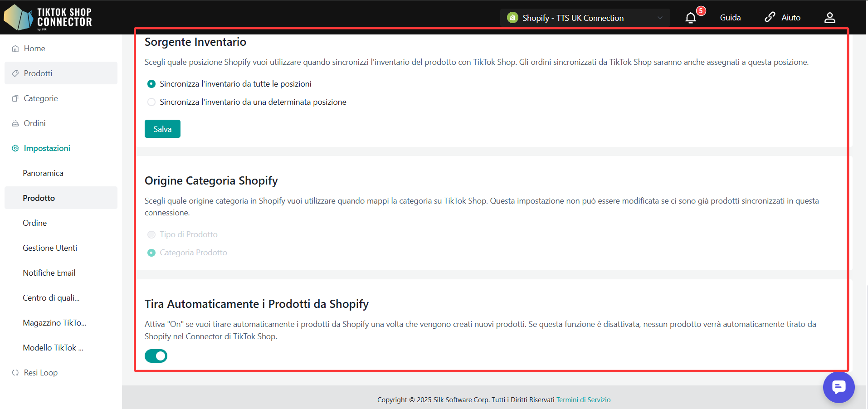Click the Resi Loop icon
868x409 pixels.
(x=15, y=373)
